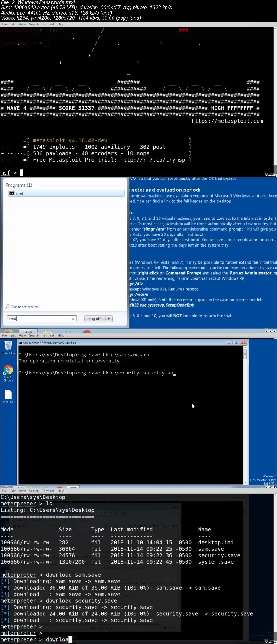The height and width of the screenshot is (644, 277).
Task: Click 'notes and evaluation period:' heading
Action: pos(166,190)
